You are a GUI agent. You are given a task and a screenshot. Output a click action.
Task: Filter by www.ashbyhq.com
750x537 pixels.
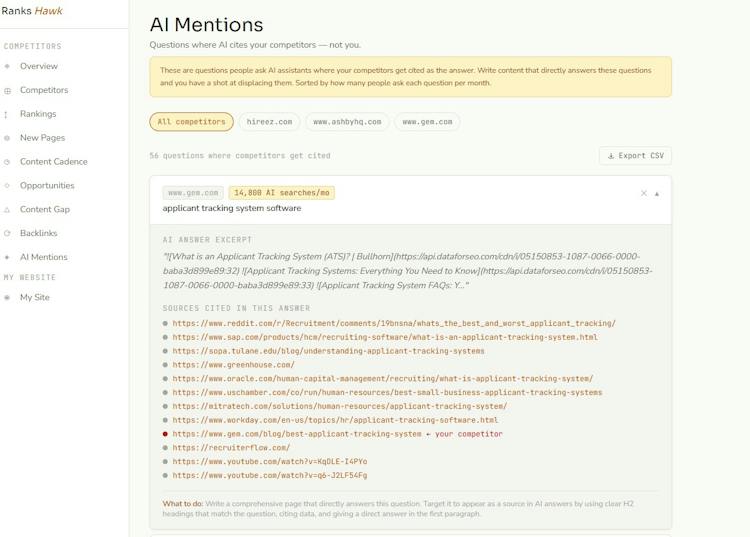[347, 122]
